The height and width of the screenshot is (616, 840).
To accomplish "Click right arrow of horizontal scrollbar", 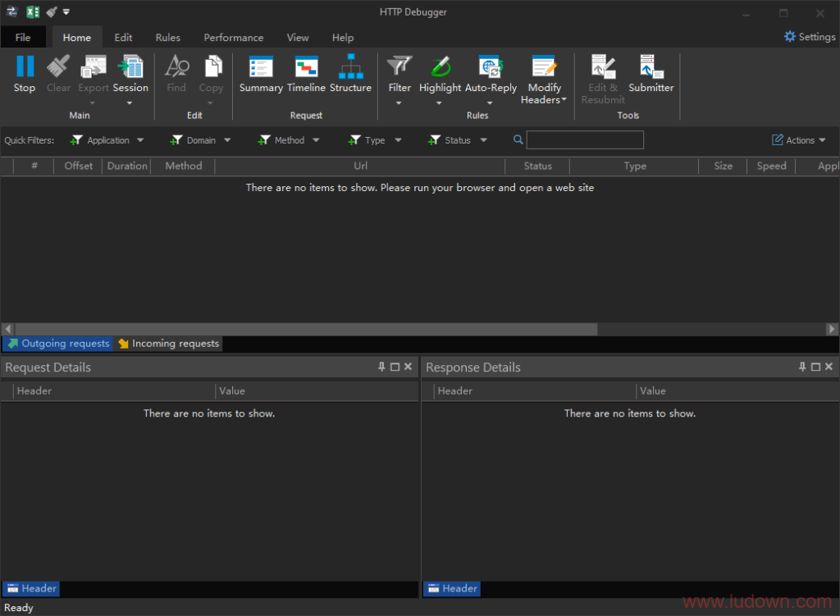I will tap(832, 329).
